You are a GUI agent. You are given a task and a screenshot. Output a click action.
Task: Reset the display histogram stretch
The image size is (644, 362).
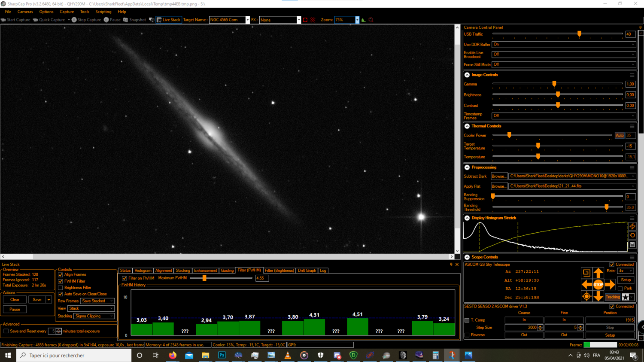pos(632,235)
